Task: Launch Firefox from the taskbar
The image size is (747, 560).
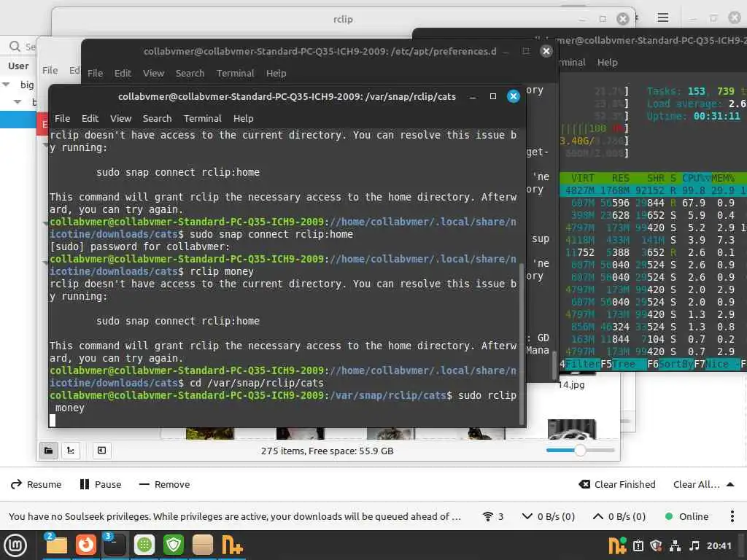Action: pos(86,545)
